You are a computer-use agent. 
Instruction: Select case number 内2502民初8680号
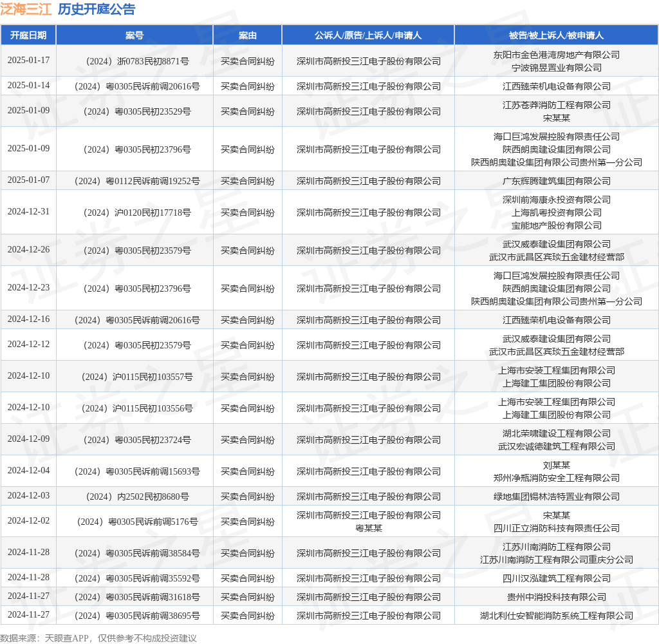click(153, 497)
